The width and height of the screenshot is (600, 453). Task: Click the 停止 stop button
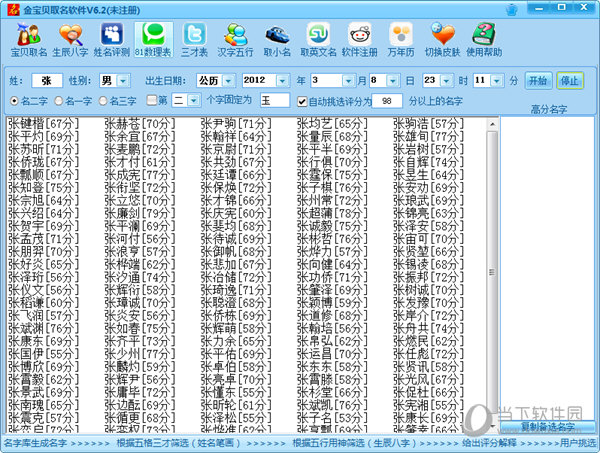click(569, 81)
